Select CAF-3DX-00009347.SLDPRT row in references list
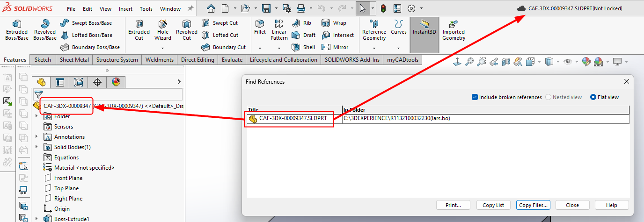Viewport: 644px width, 222px height. 438,119
